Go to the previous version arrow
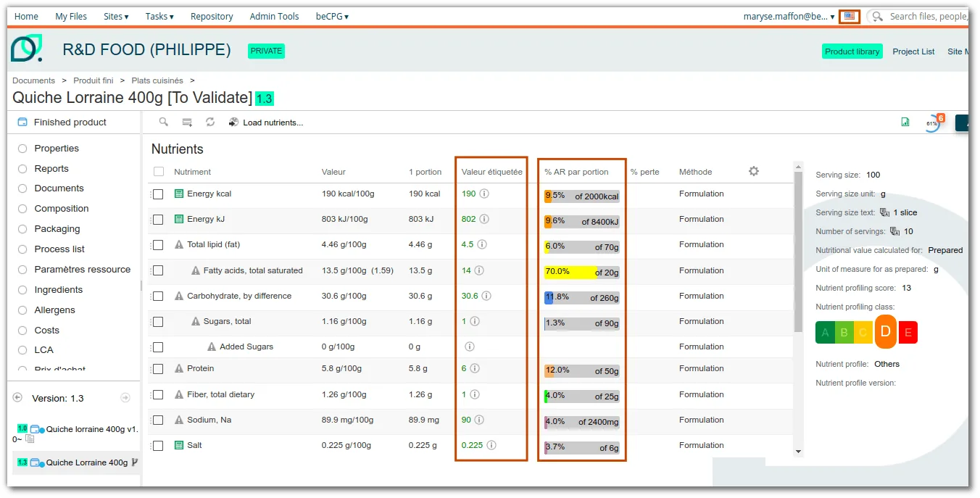This screenshot has width=980, height=498. [x=18, y=398]
